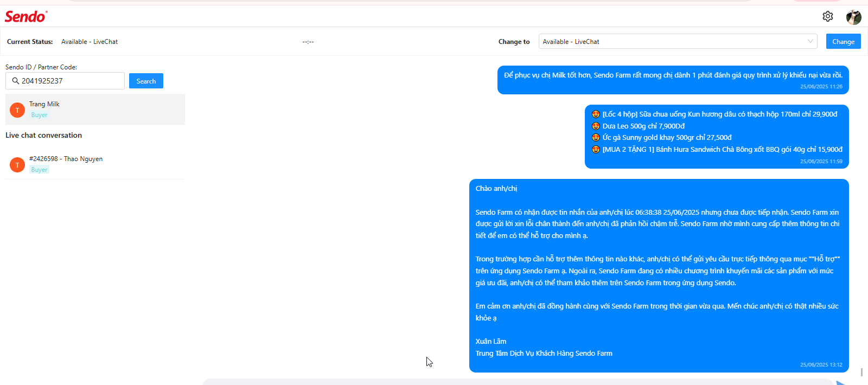
Task: Click the Search button
Action: tap(146, 81)
